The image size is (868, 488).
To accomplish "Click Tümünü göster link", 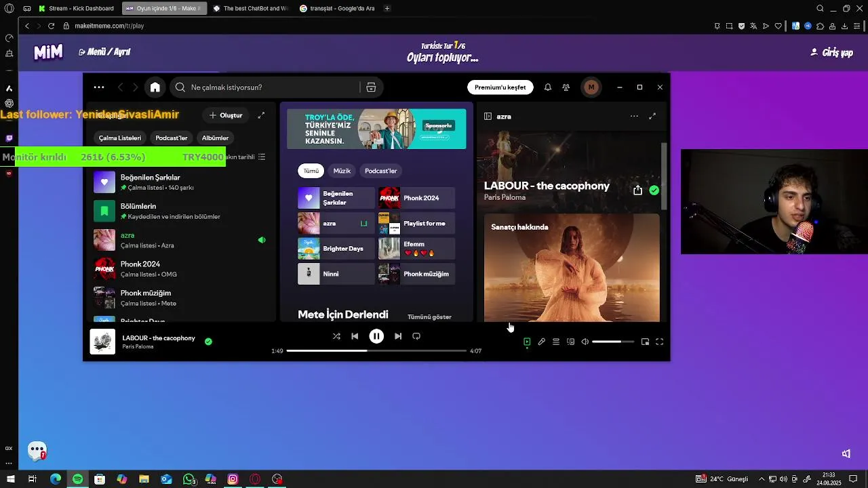I will click(429, 317).
